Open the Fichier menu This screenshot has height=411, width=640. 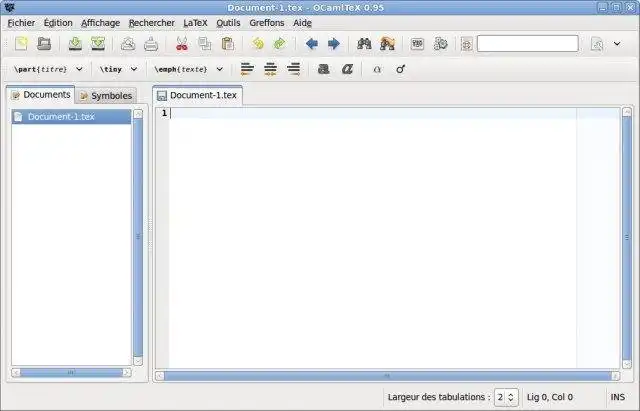(21, 23)
